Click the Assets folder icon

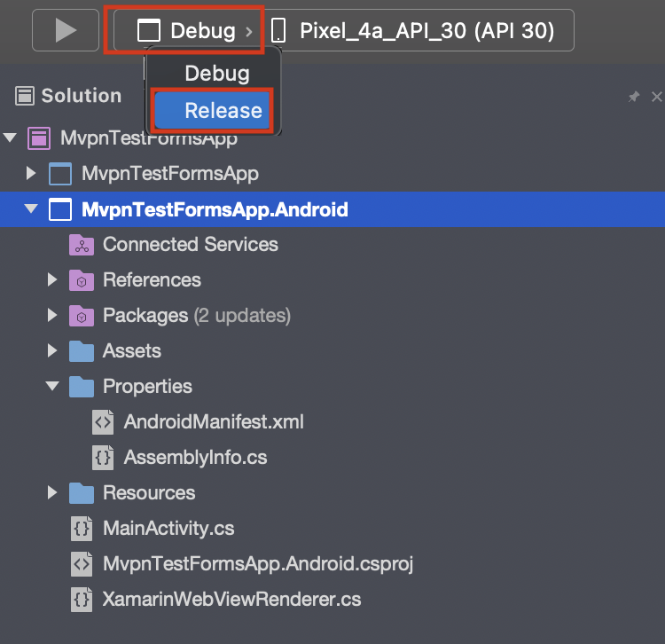click(x=82, y=351)
